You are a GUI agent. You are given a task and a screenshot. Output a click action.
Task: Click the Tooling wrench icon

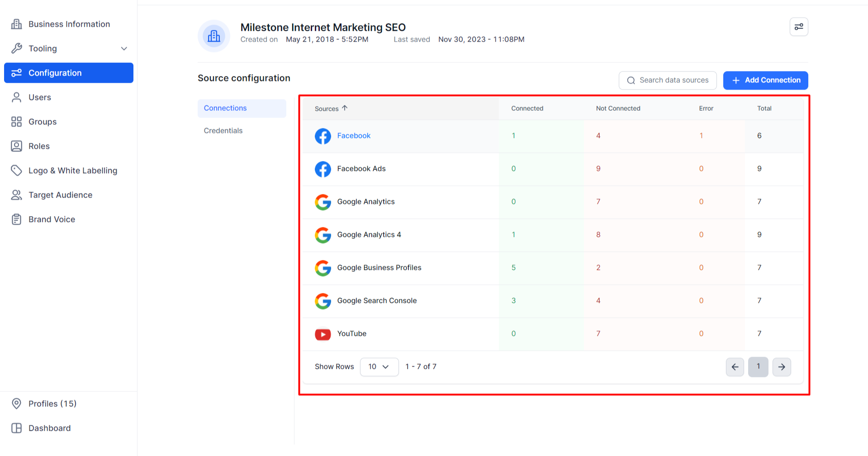pyautogui.click(x=17, y=48)
